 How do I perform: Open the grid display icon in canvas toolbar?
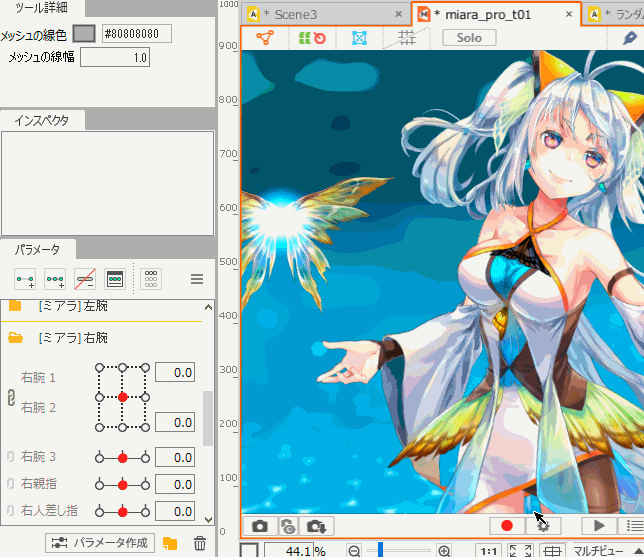(x=407, y=38)
